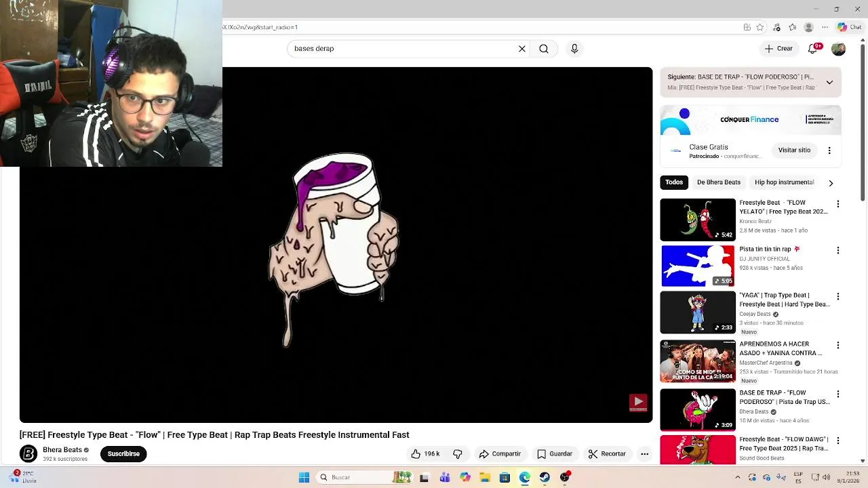
Task: Open FLOW YELATO video thumbnail
Action: 698,220
